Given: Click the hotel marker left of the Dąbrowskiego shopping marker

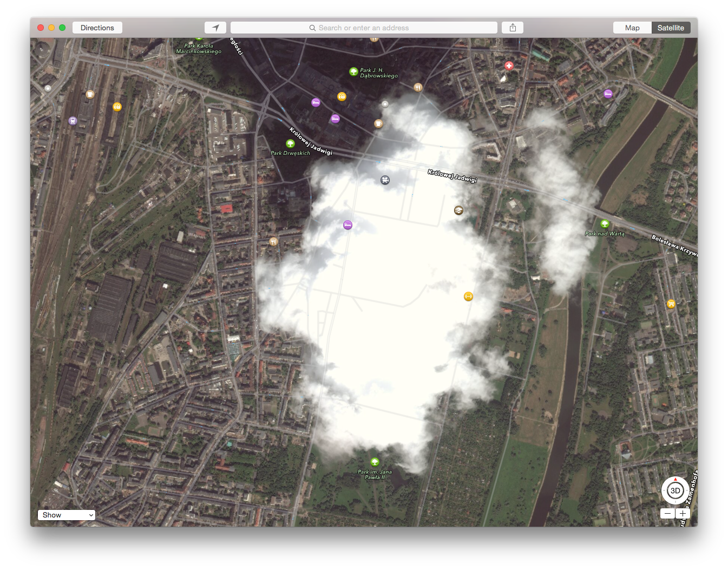Looking at the screenshot, I should (x=316, y=102).
